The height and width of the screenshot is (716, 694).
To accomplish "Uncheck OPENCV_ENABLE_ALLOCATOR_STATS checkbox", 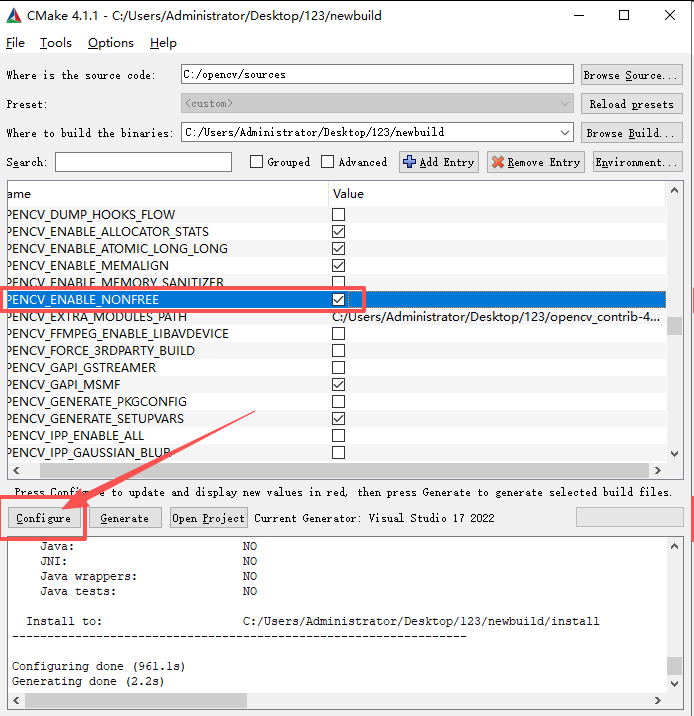I will coord(338,232).
